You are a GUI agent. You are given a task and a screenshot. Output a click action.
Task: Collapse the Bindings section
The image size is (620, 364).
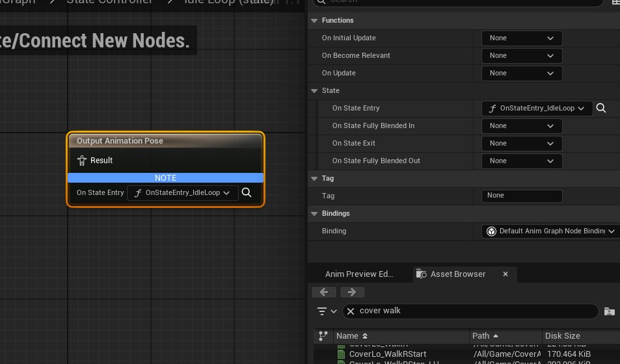[x=314, y=214]
